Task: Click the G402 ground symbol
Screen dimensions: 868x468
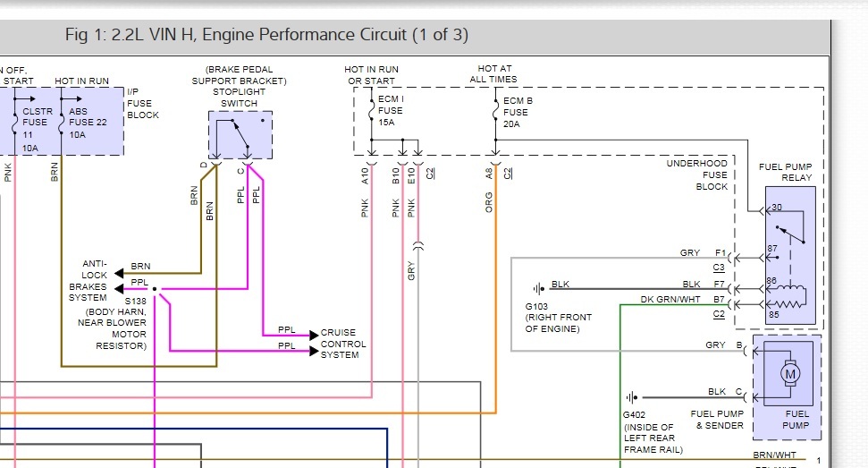Action: point(633,397)
